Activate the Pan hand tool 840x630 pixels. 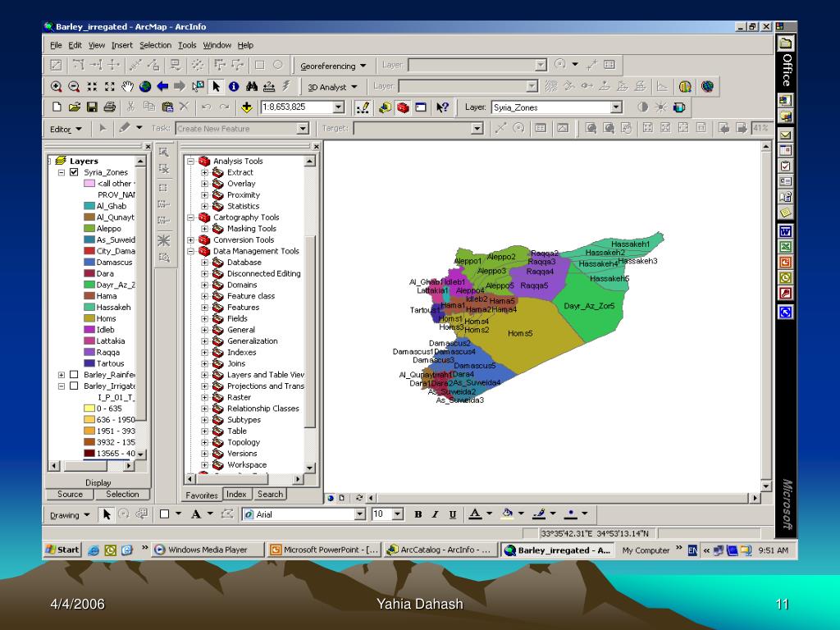pyautogui.click(x=127, y=86)
